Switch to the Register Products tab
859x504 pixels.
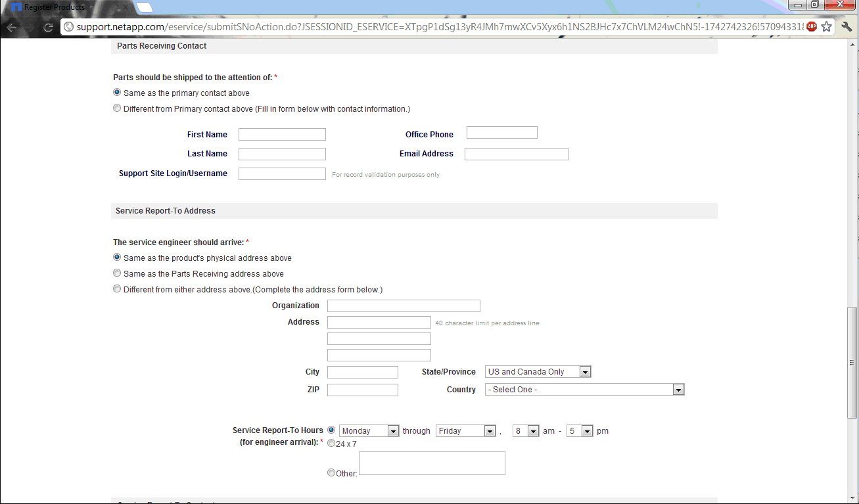[54, 7]
